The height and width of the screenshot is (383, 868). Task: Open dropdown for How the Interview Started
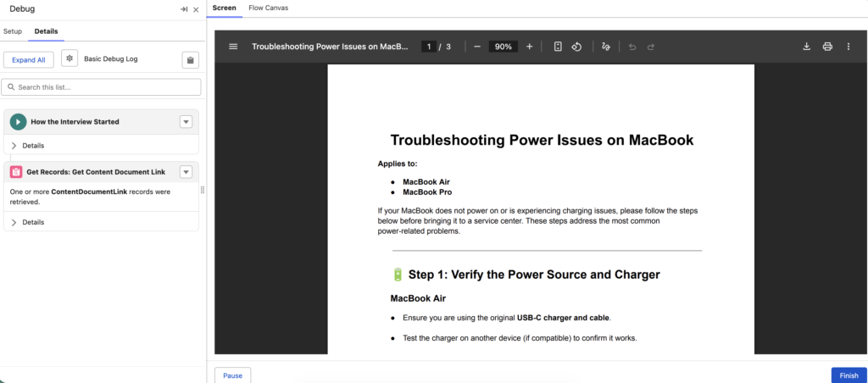tap(186, 122)
